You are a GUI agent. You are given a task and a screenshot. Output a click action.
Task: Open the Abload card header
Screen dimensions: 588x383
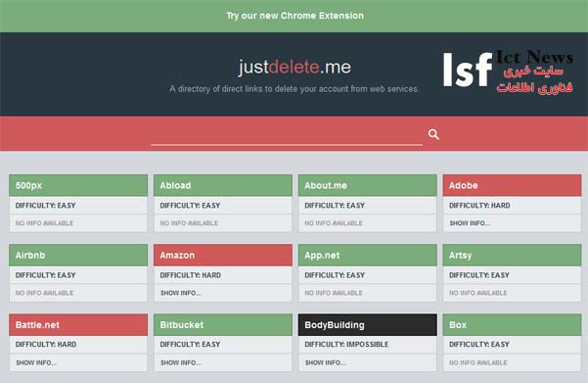tap(223, 185)
